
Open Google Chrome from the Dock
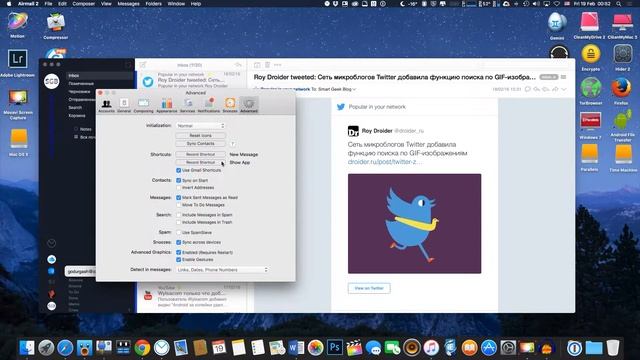142,348
